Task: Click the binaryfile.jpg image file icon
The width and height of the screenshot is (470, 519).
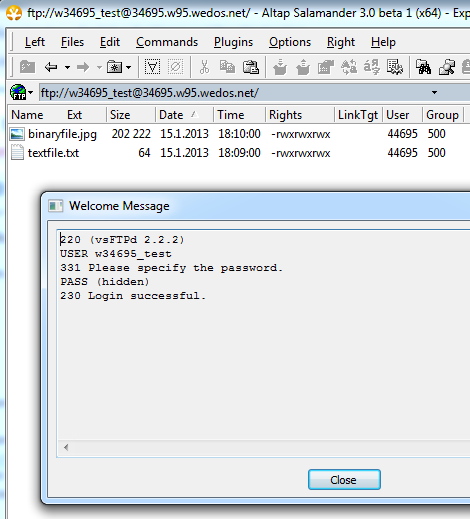Action: click(17, 134)
